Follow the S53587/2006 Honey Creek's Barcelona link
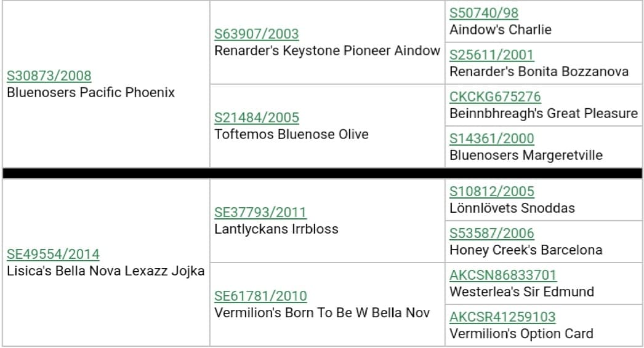The width and height of the screenshot is (644, 348). click(492, 233)
